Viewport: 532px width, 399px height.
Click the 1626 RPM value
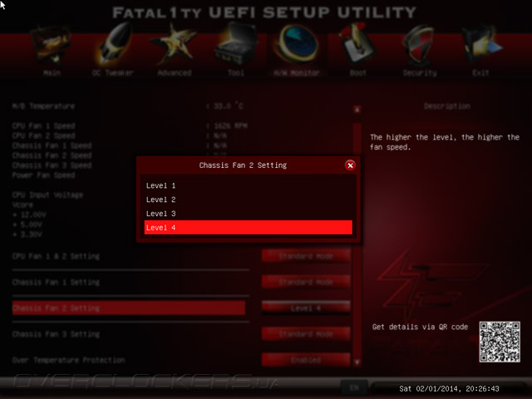231,126
